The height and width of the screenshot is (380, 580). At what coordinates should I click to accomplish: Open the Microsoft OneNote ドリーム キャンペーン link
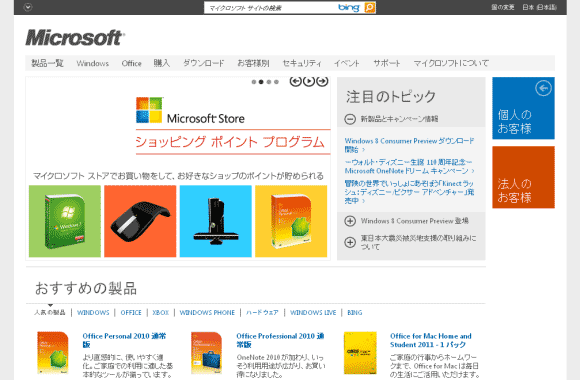(409, 167)
